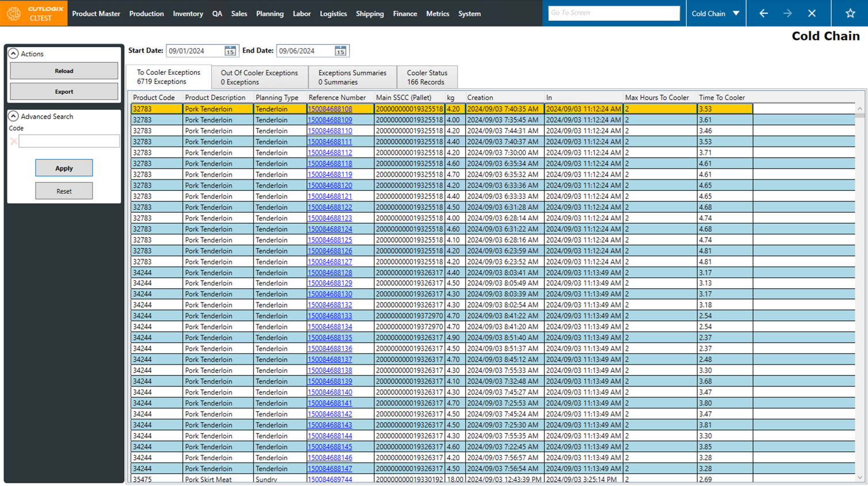Open the End Date calendar picker
Screen dimensions: 868x486
[x=341, y=51]
